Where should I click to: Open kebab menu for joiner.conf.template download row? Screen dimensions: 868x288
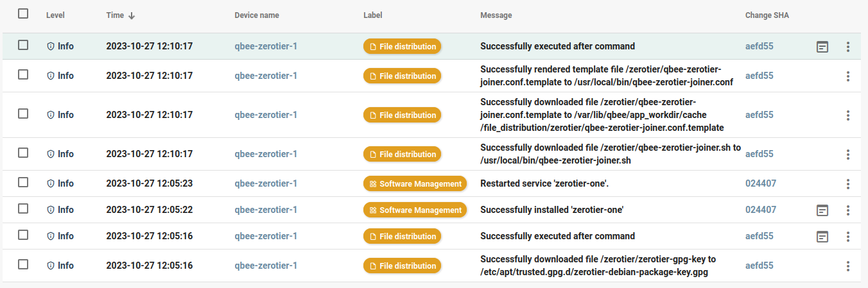[848, 115]
